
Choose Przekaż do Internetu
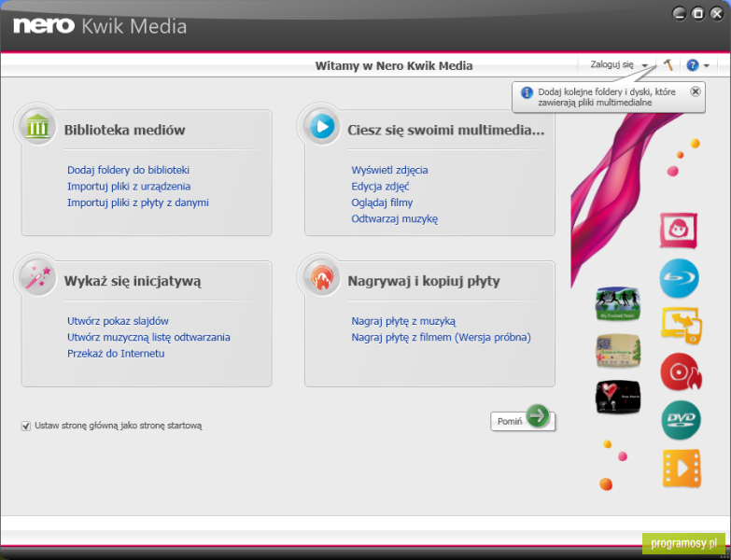click(116, 354)
